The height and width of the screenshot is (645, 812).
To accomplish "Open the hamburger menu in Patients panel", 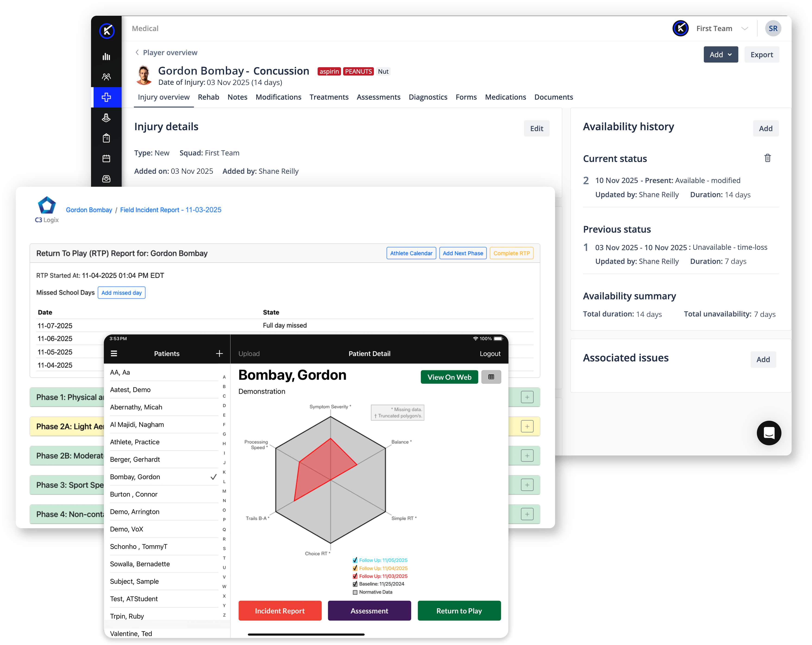I will [114, 353].
